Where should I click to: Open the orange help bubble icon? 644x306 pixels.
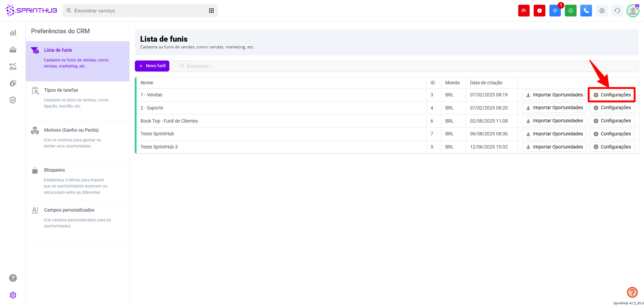[632, 292]
